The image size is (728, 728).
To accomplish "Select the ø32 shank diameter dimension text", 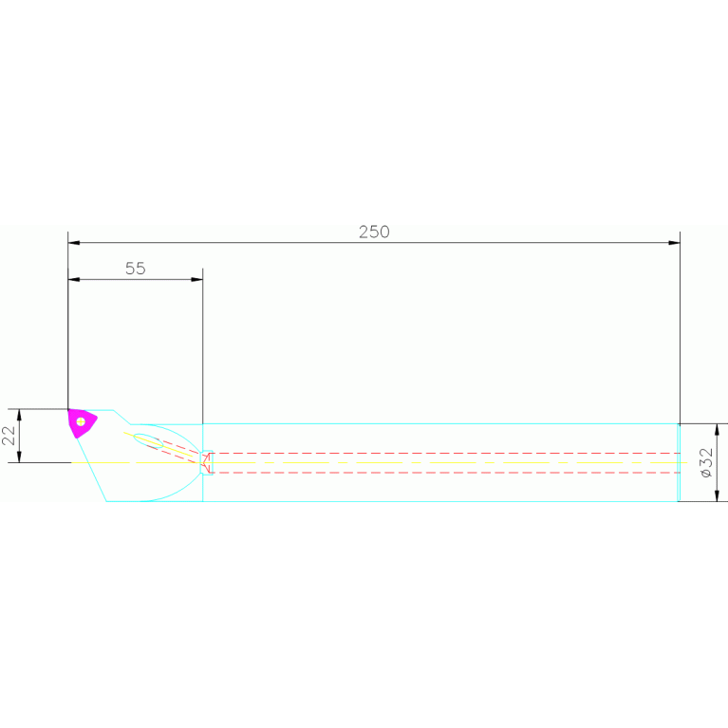I will pyautogui.click(x=706, y=462).
